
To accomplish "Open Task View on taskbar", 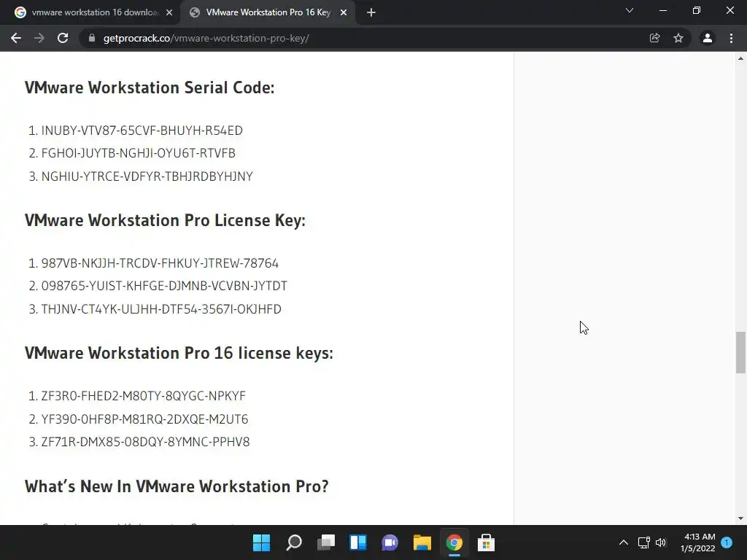I will [x=326, y=542].
